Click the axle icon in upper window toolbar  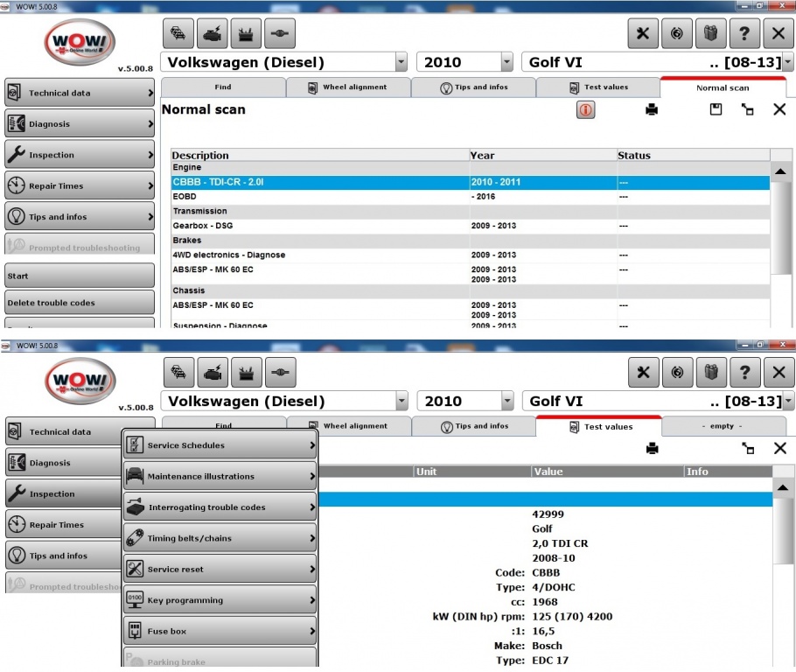280,33
